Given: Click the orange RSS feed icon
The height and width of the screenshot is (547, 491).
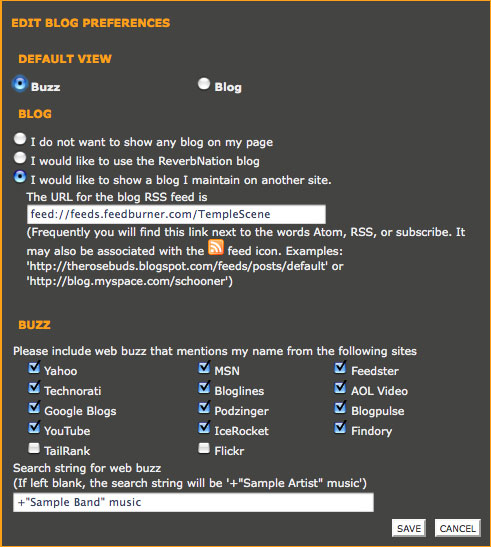Looking at the screenshot, I should pyautogui.click(x=216, y=247).
